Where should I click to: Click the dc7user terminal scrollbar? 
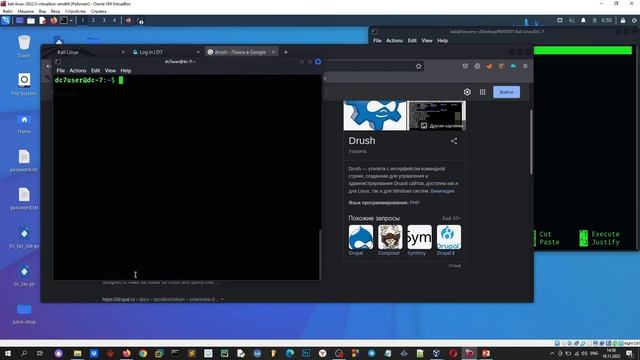(x=320, y=254)
